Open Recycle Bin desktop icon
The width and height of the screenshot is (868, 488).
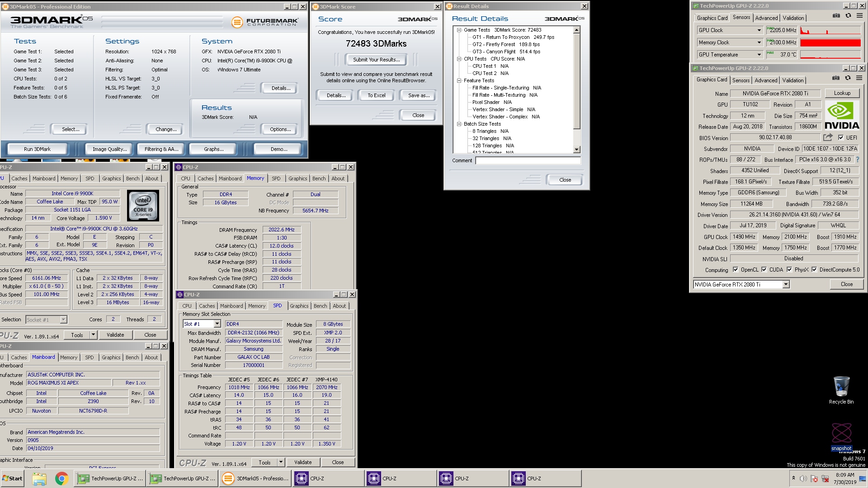(x=841, y=390)
